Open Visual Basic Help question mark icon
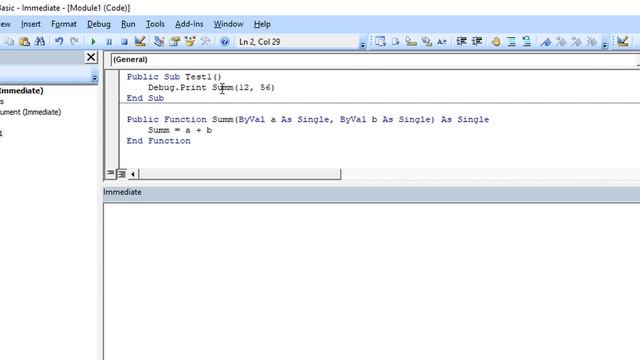The width and height of the screenshot is (640, 360). tap(224, 41)
